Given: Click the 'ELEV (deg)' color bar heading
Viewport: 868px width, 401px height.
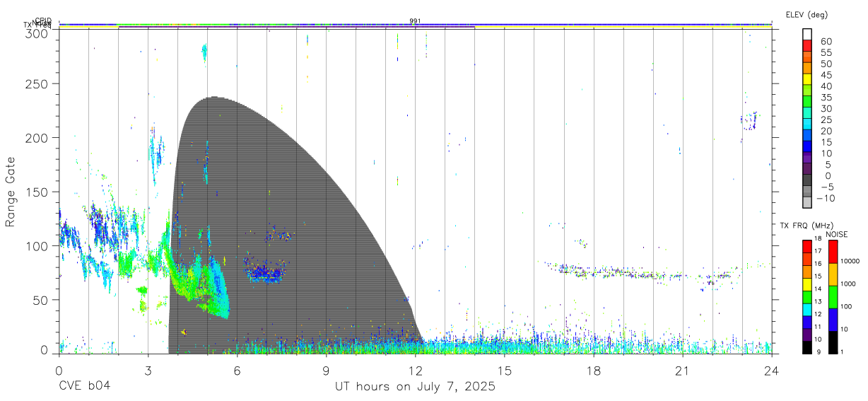Looking at the screenshot, I should [807, 15].
